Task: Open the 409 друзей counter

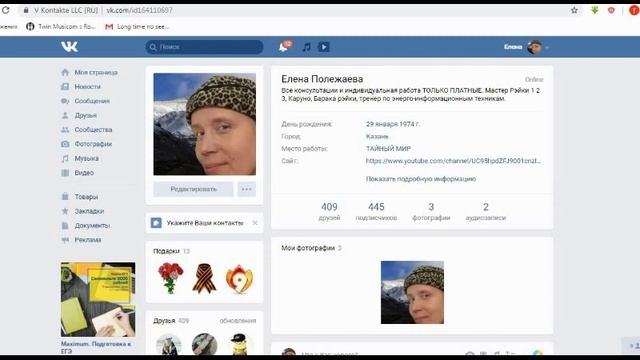Action: coord(329,211)
